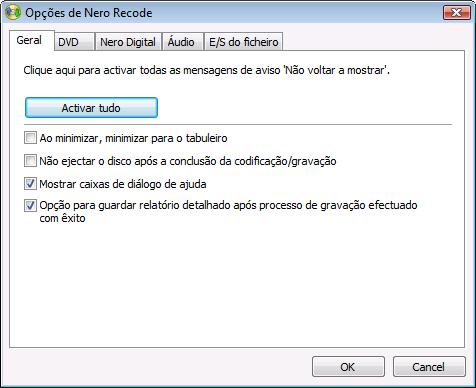Open the Nero Digital tab
The image size is (476, 388).
point(128,42)
